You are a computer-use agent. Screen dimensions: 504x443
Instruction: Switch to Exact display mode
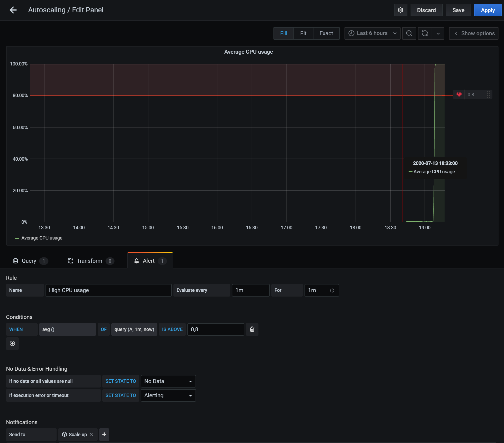point(326,33)
